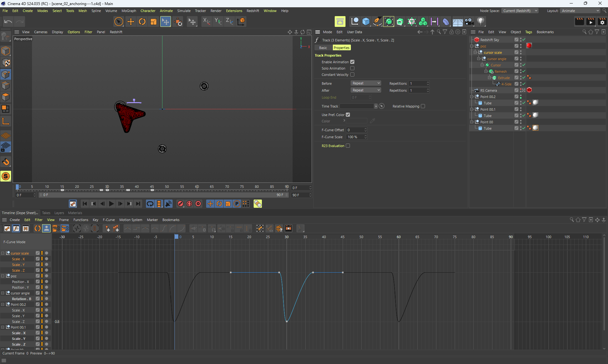This screenshot has height=364, width=608.
Task: Click the Record Active Objects button
Action: coord(180,204)
